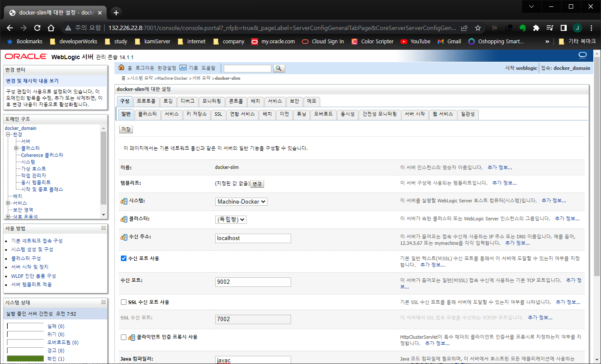
Task: Collapse the 환경 tree node
Action: point(8,135)
